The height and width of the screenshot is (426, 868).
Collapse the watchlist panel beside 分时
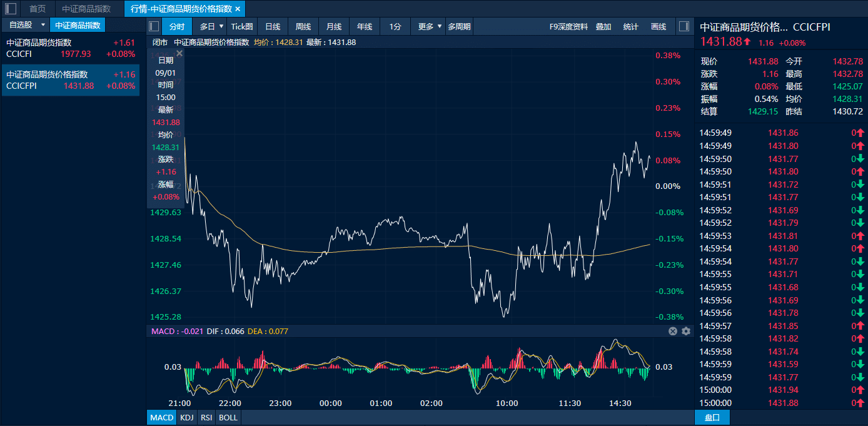(154, 26)
